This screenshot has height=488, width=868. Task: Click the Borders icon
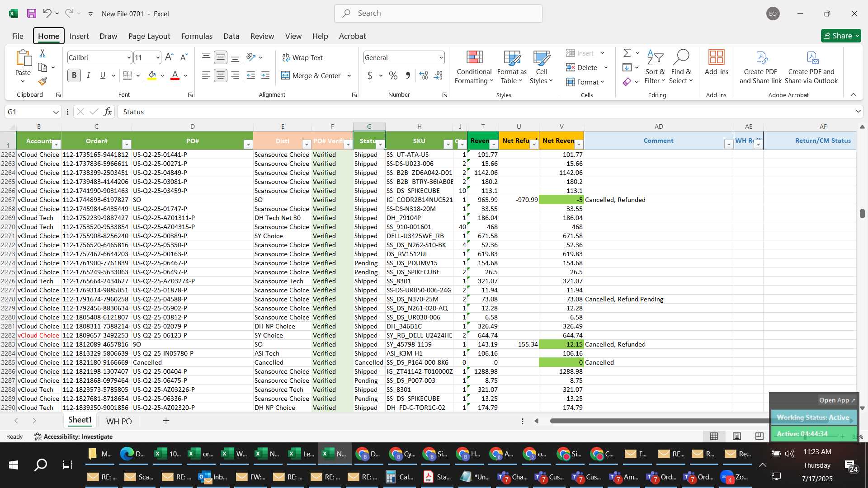[127, 75]
